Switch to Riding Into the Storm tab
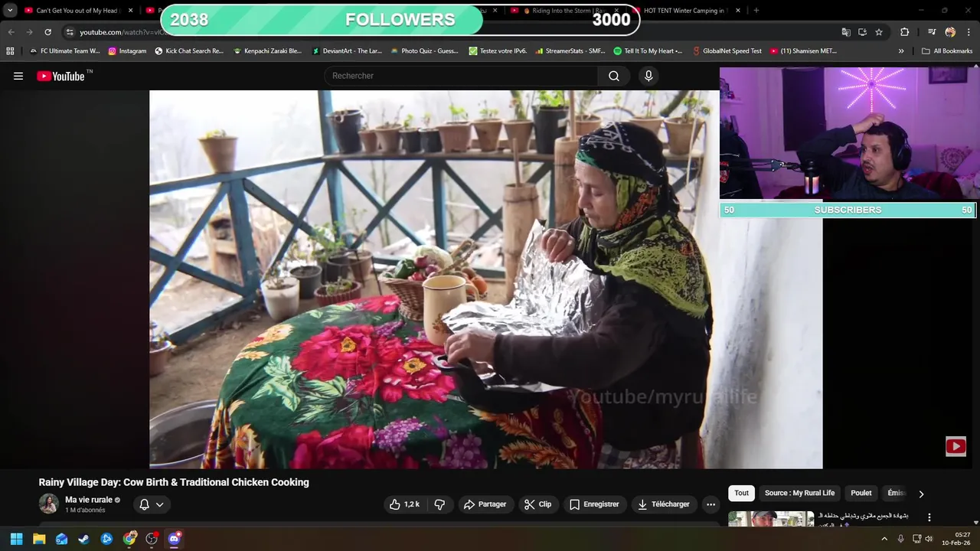 click(564, 11)
